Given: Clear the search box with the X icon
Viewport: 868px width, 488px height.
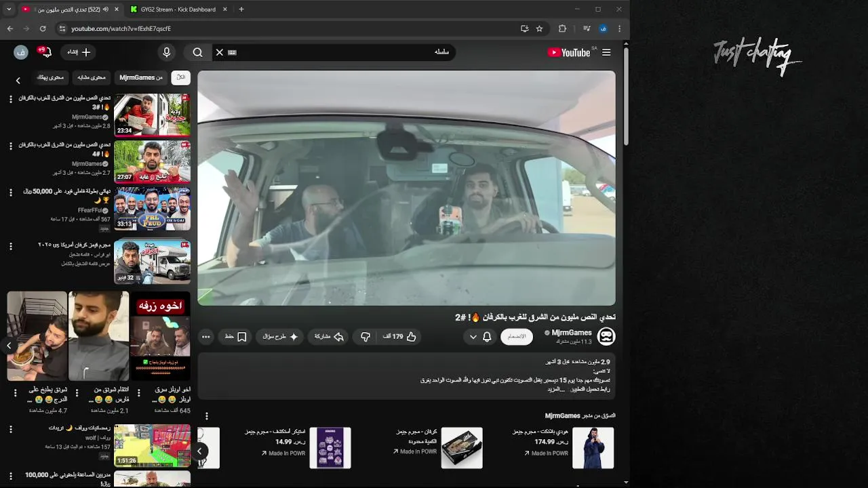Looking at the screenshot, I should [220, 52].
